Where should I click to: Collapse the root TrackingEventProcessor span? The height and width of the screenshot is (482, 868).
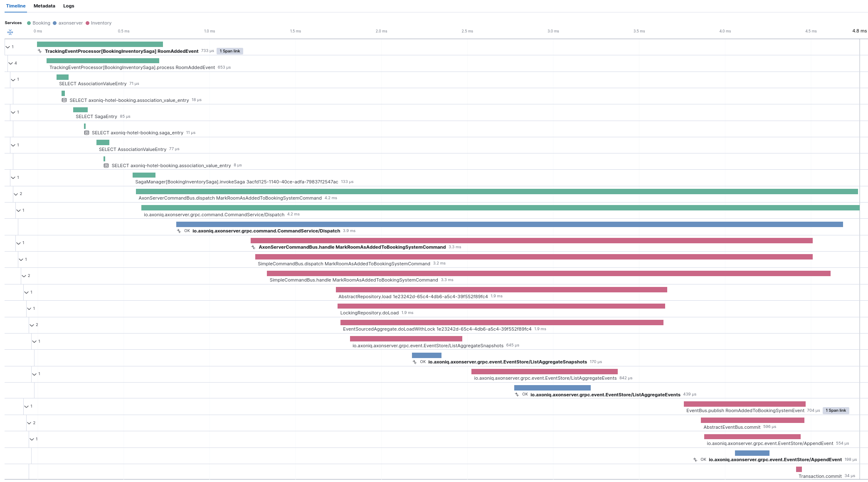(x=7, y=47)
